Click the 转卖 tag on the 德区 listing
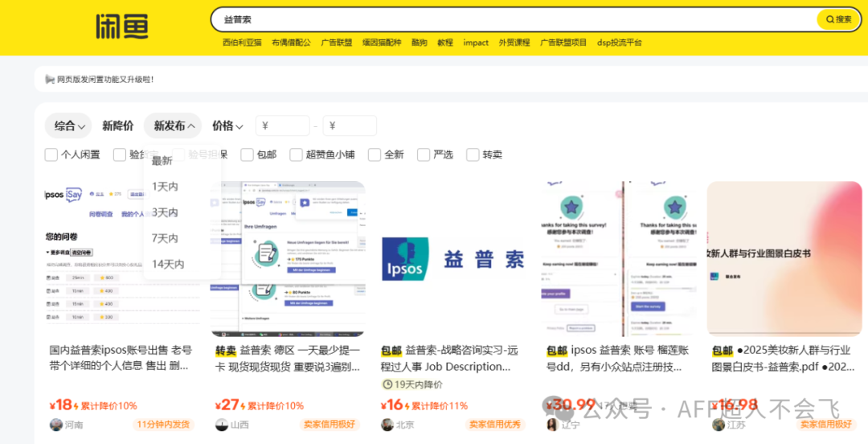The height and width of the screenshot is (444, 868). [x=225, y=351]
